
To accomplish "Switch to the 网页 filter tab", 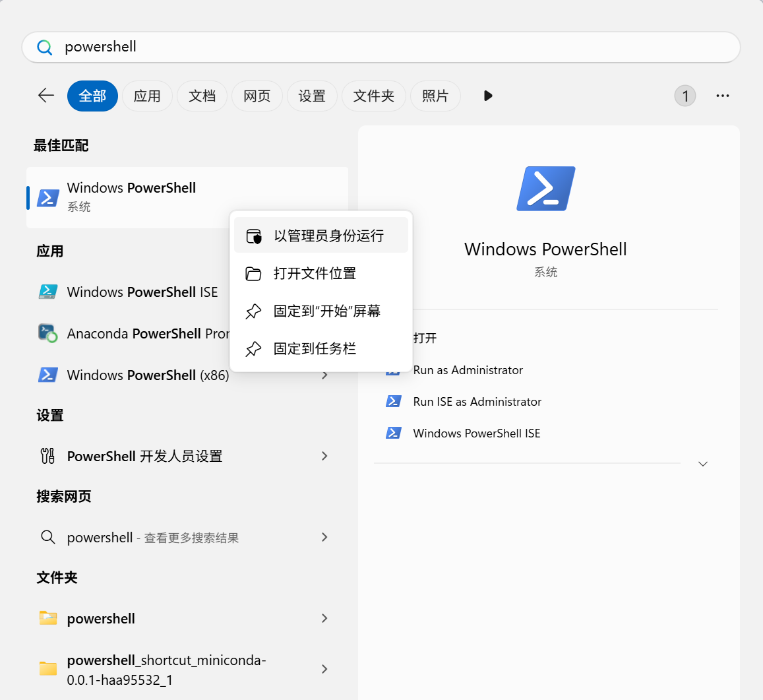I will (257, 96).
